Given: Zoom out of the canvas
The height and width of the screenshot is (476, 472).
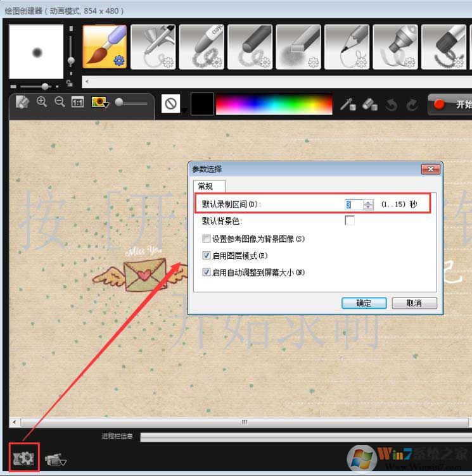Looking at the screenshot, I should pos(60,102).
